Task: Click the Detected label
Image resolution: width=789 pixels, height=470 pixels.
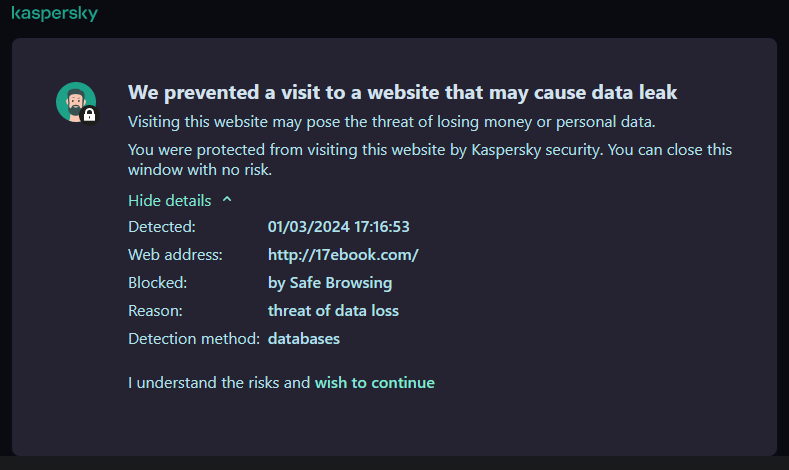Action: [x=162, y=227]
